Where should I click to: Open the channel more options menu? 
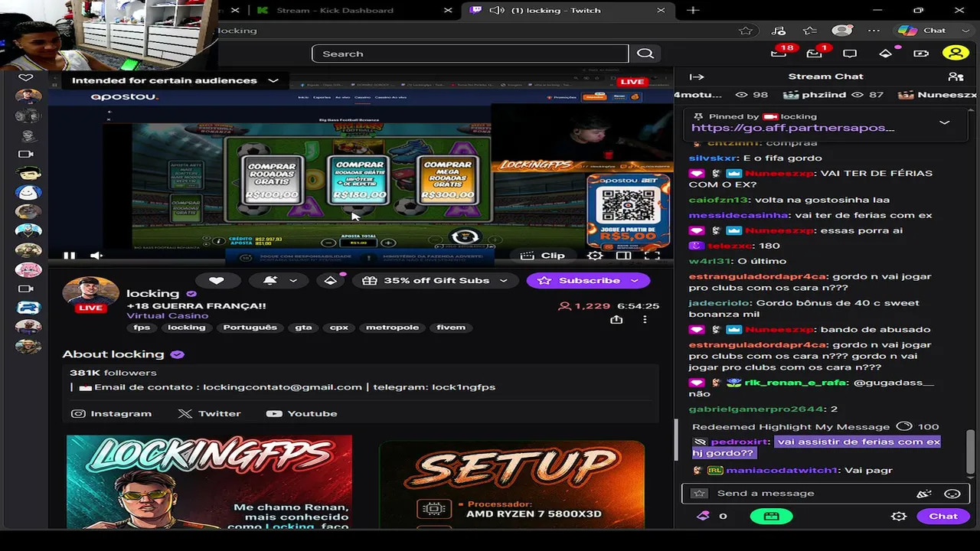(645, 320)
